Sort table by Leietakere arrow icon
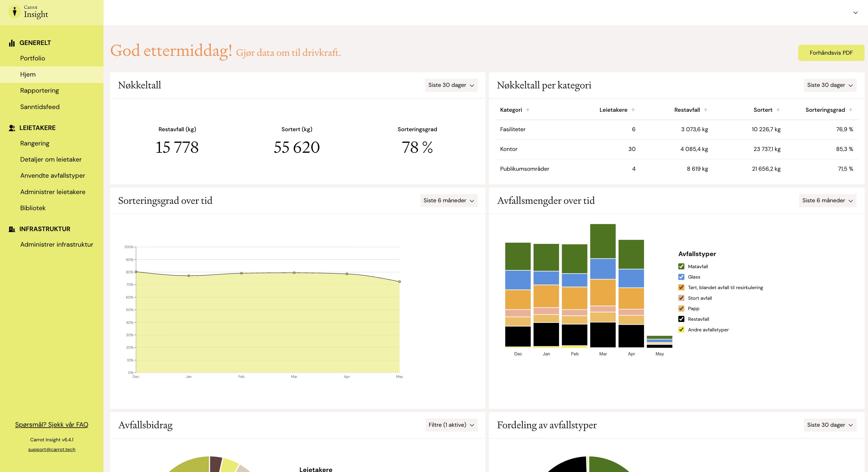 pos(633,110)
